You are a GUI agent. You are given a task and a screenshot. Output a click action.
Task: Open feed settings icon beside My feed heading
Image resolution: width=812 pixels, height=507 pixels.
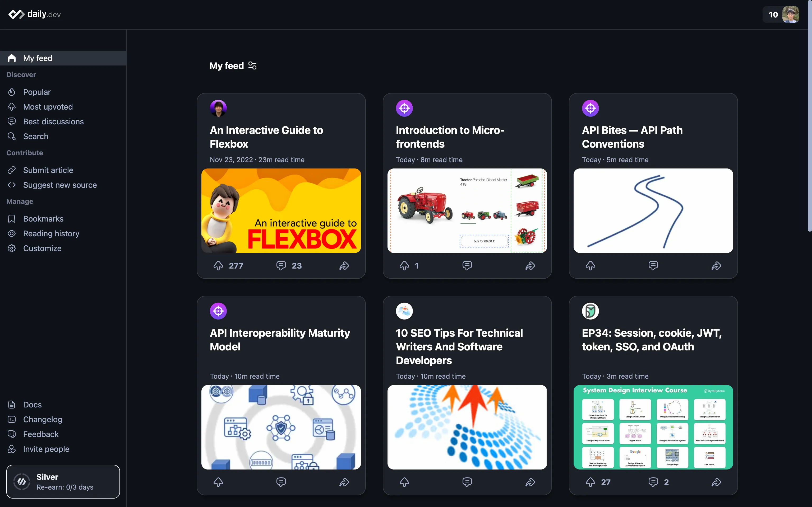pyautogui.click(x=252, y=66)
